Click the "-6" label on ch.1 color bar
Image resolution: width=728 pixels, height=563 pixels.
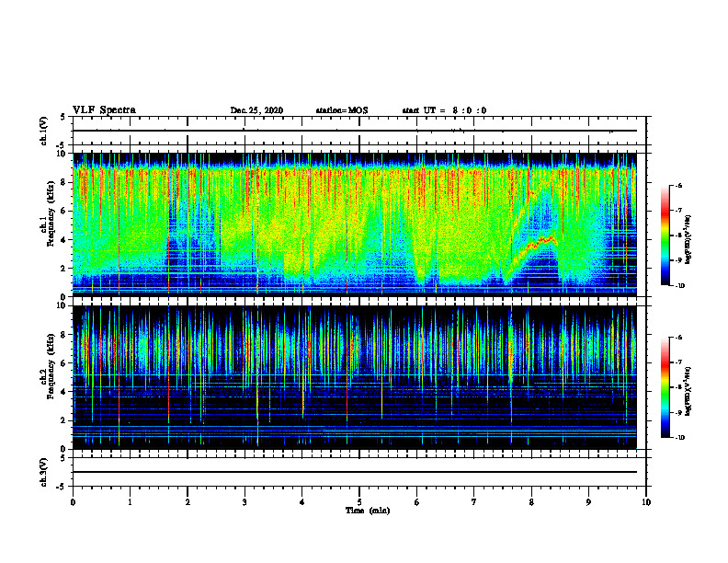tap(679, 185)
